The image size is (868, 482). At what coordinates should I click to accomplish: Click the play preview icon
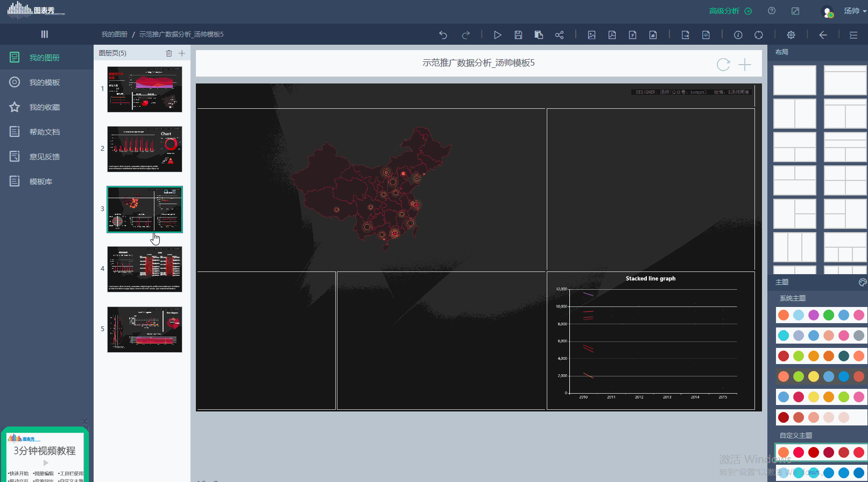pyautogui.click(x=497, y=35)
